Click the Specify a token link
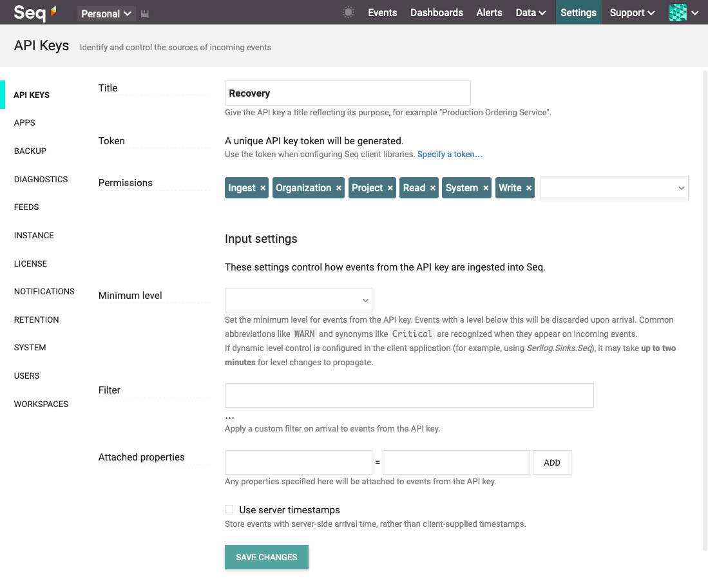 450,155
